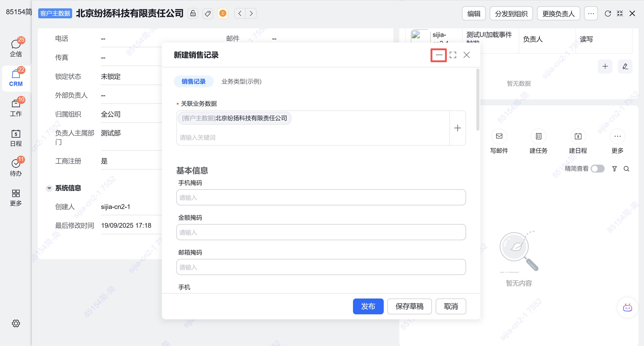The height and width of the screenshot is (346, 644).
Task: Click the 写邮件 envelope icon
Action: coord(499,136)
